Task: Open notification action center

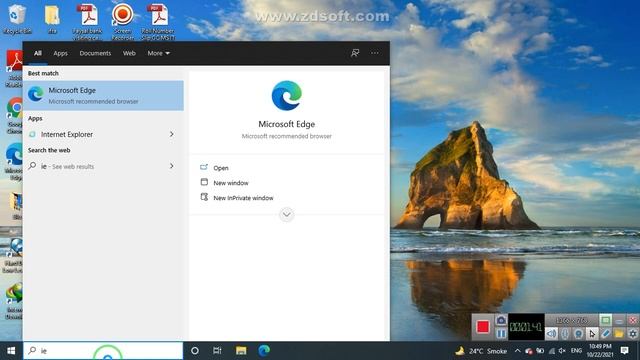Action: (624, 351)
